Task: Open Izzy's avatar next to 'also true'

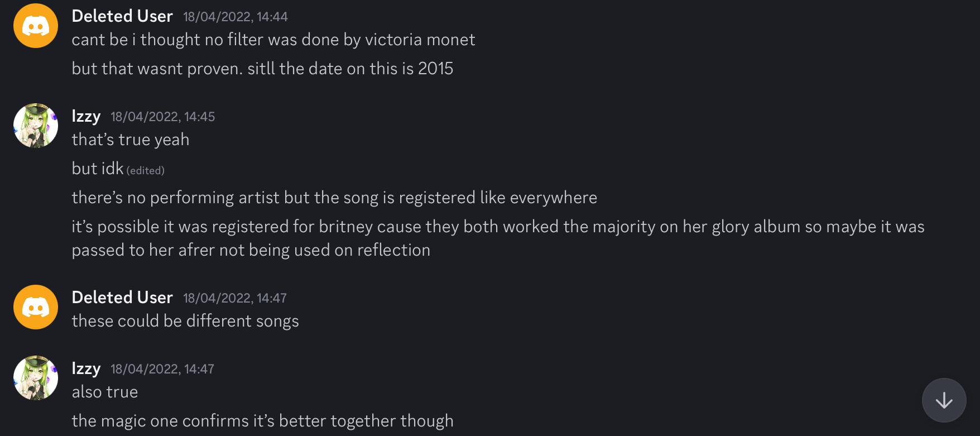Action: [36, 378]
